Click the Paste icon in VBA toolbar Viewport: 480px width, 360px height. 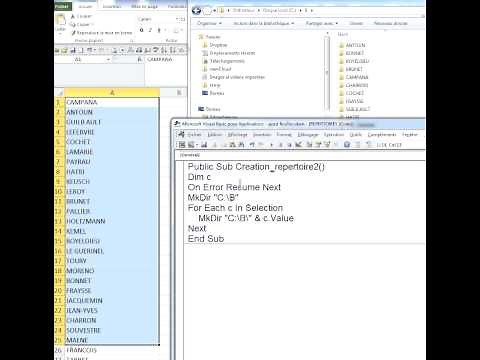233,144
